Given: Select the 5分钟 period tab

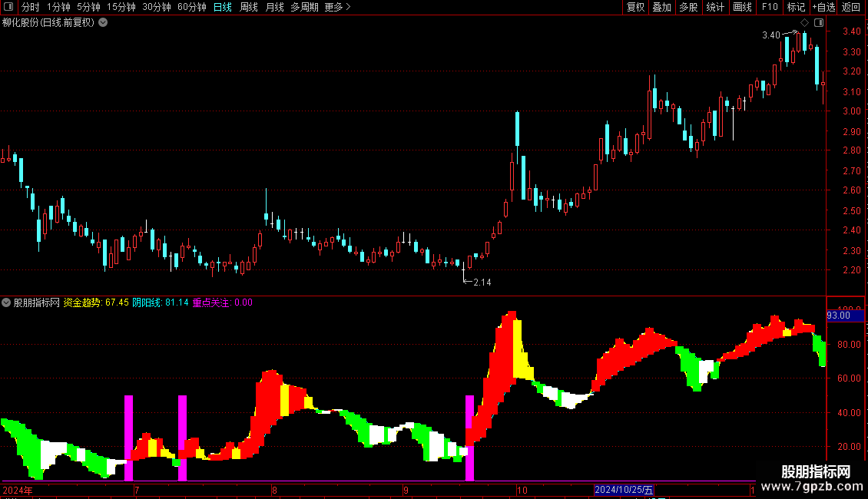Looking at the screenshot, I should (88, 7).
